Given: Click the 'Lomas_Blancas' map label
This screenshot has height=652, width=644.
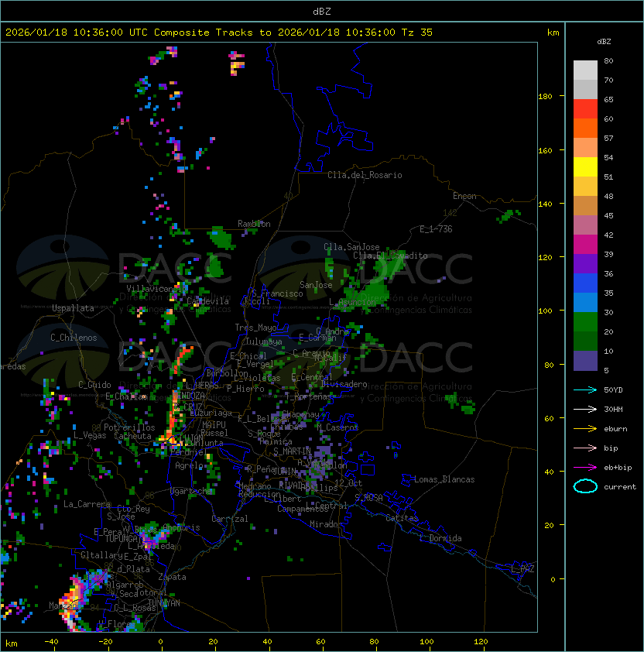Looking at the screenshot, I should pyautogui.click(x=444, y=479).
